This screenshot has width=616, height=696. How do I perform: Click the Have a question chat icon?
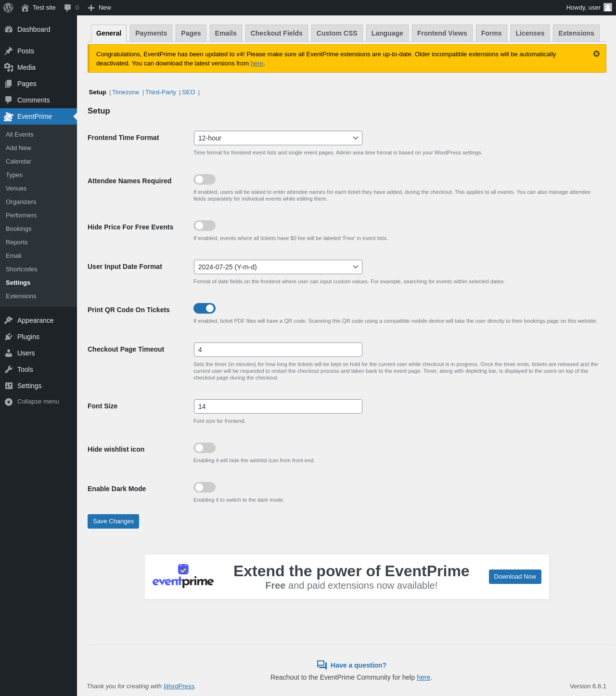click(322, 665)
